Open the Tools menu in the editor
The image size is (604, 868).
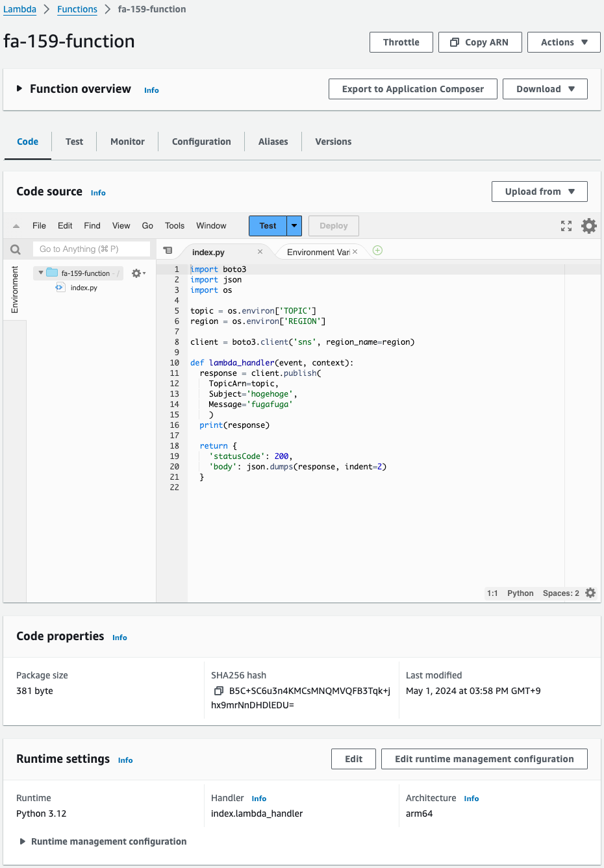click(x=174, y=225)
